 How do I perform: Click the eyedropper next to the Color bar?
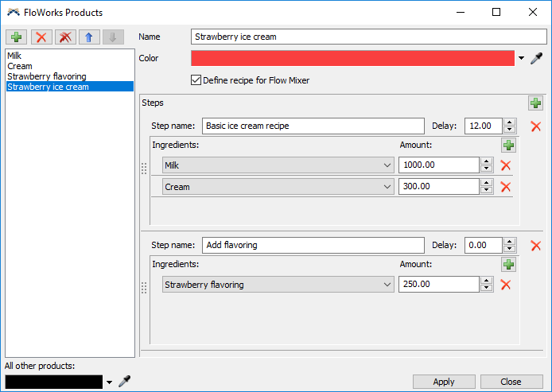[x=536, y=58]
